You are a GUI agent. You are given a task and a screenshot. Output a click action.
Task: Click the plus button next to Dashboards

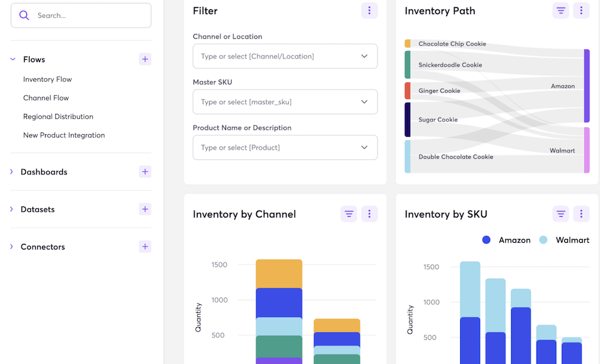145,172
